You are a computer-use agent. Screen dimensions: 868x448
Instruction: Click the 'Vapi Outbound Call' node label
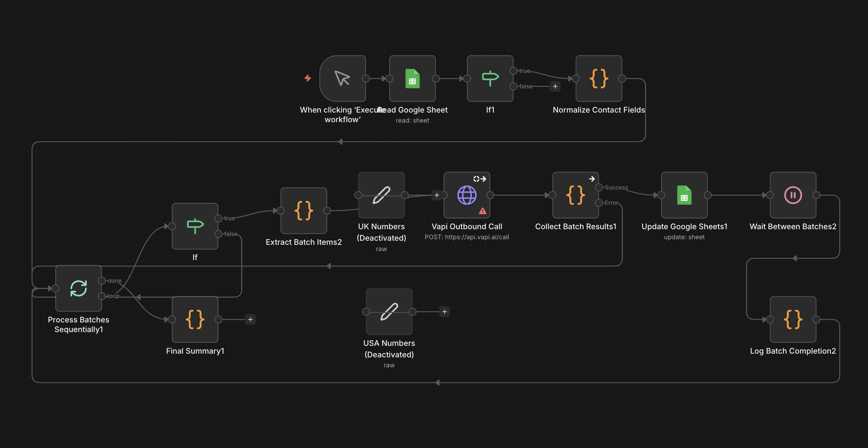pyautogui.click(x=467, y=227)
